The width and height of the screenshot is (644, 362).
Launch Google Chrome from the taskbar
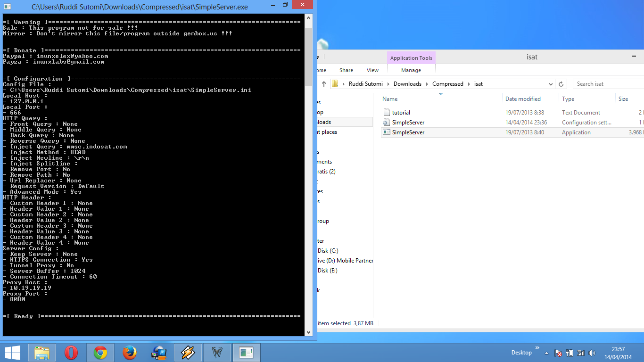(x=100, y=353)
